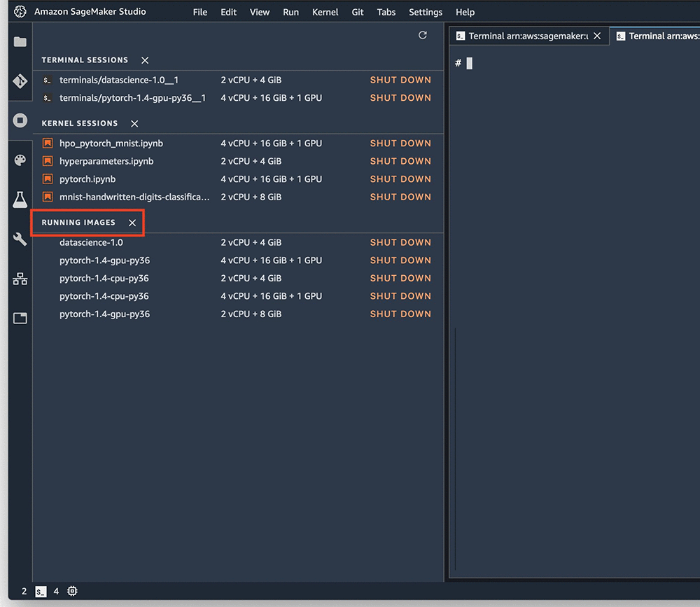Shut down pytorch.ipynb kernel
Viewport: 700px width, 607px height.
tap(400, 179)
